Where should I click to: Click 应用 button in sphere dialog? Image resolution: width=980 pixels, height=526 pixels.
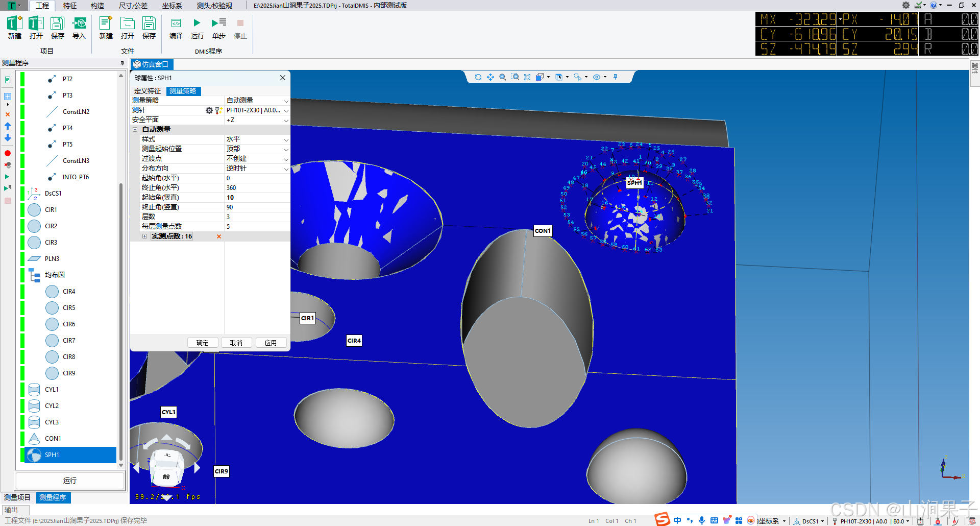(271, 343)
